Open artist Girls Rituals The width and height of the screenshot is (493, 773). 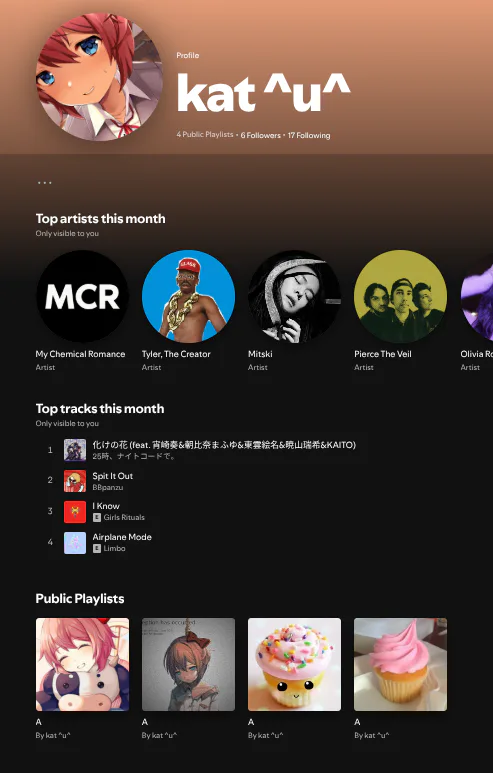[124, 518]
